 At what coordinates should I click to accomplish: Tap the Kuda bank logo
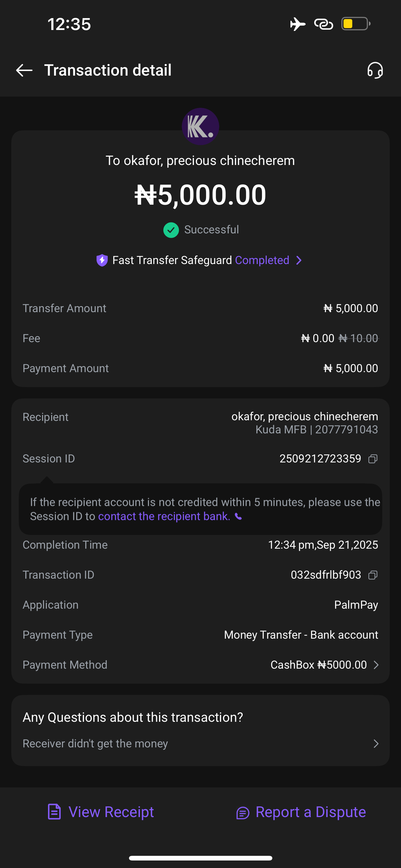pyautogui.click(x=200, y=126)
